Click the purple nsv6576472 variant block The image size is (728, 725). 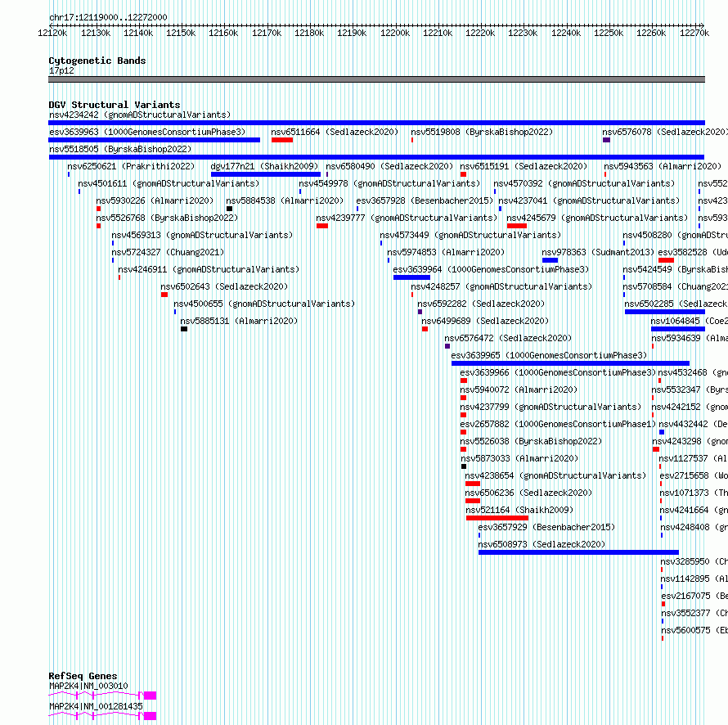447,346
